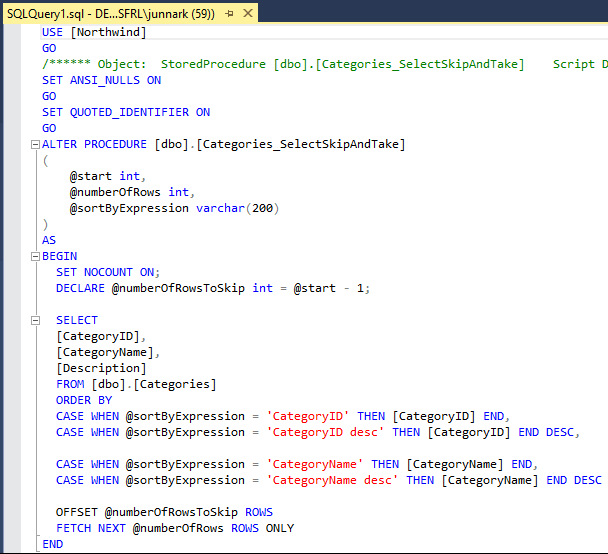Click the @numberOfRows int parameter line
This screenshot has width=608, height=554.
point(132,192)
